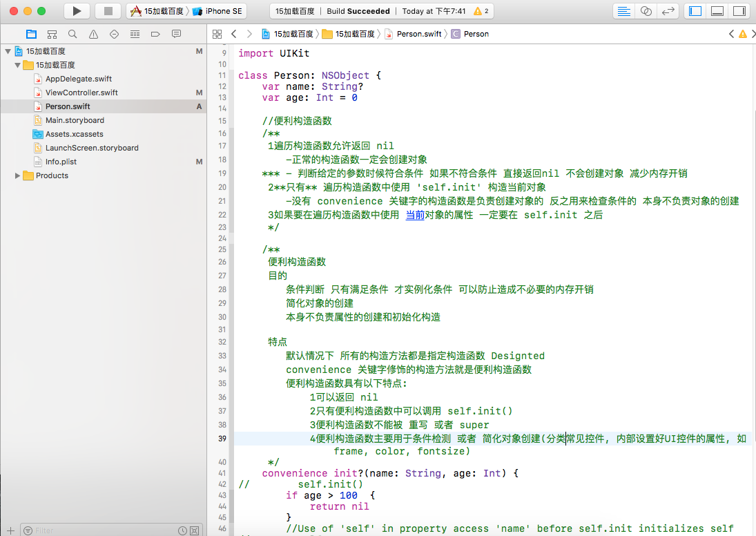
Task: Open the Breakpoint navigator
Action: tap(155, 34)
